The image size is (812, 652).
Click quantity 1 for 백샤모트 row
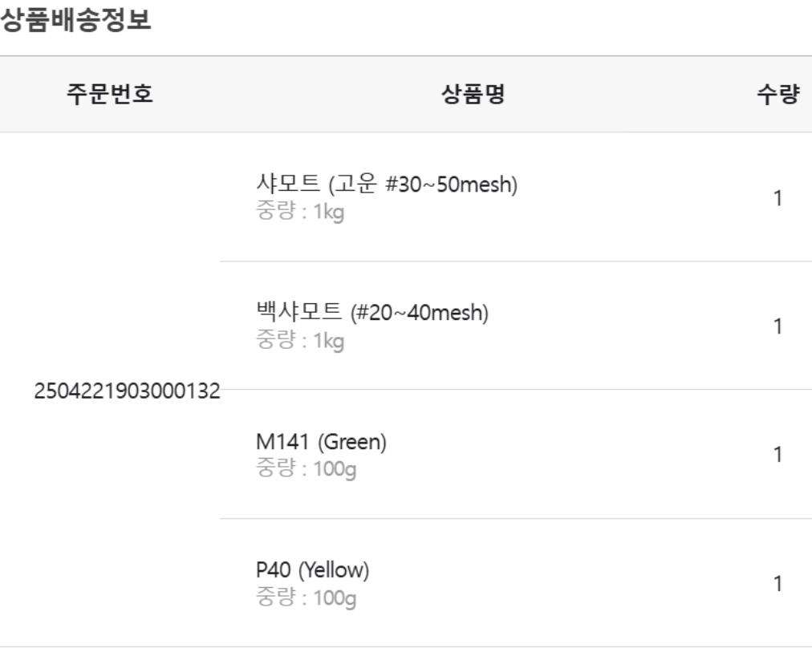point(777,326)
